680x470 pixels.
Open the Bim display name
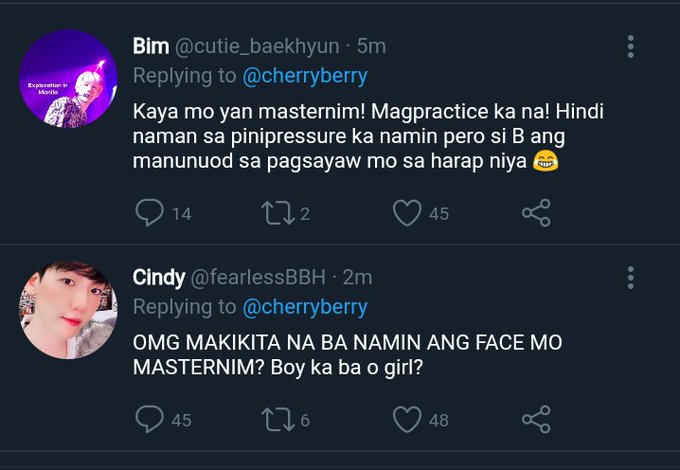tap(152, 46)
